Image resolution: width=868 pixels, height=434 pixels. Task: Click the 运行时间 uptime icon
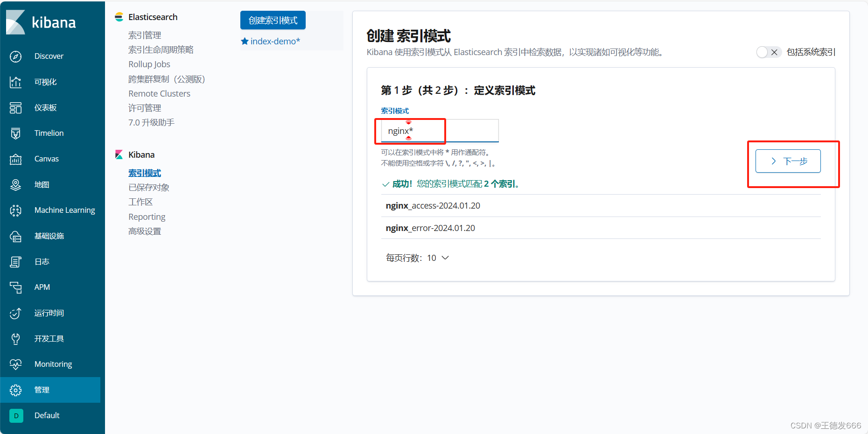click(x=15, y=313)
